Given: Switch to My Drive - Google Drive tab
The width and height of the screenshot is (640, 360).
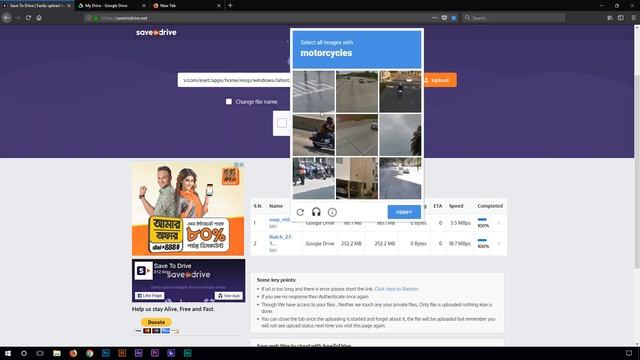Looking at the screenshot, I should (106, 6).
